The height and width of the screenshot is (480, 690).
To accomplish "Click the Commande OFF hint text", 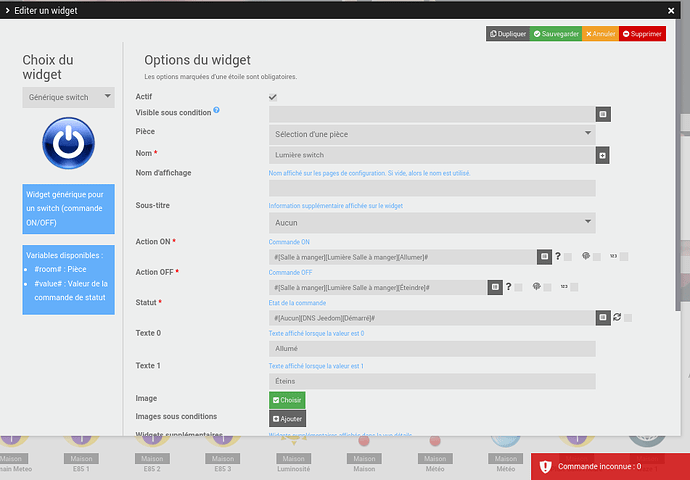I will [290, 272].
